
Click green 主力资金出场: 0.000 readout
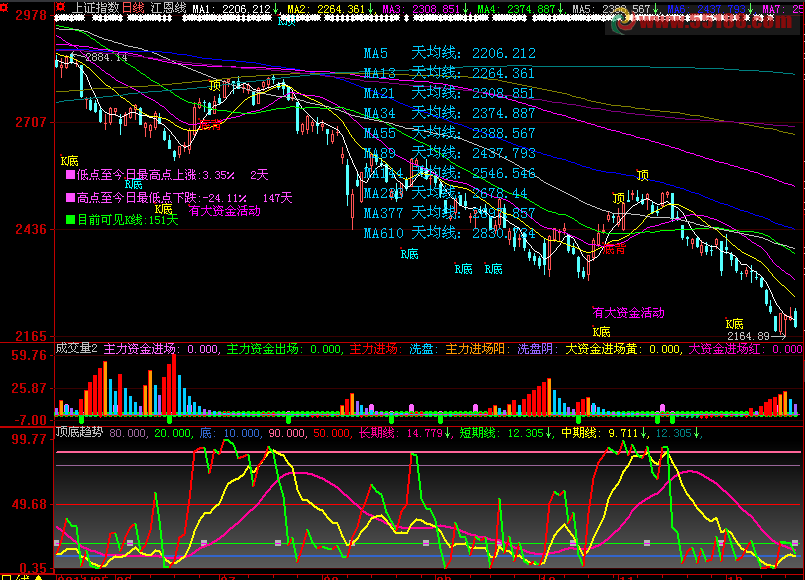[285, 349]
